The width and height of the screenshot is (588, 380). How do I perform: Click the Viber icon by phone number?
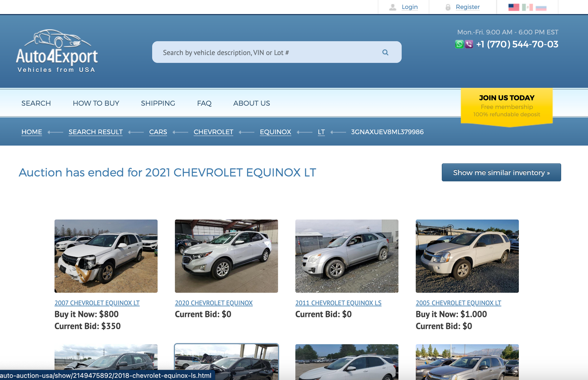tap(469, 44)
